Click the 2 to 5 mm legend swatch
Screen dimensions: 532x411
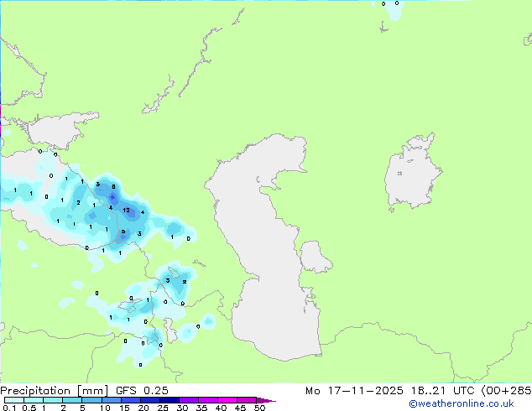pos(72,400)
